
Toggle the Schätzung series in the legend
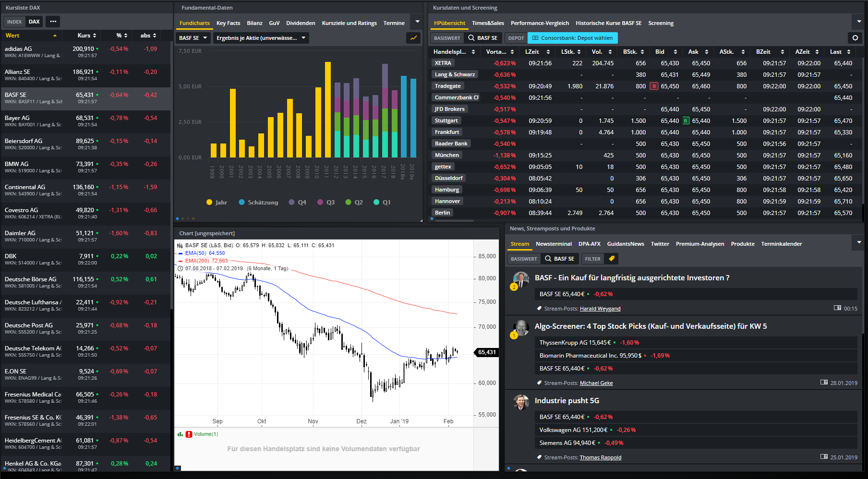click(258, 203)
